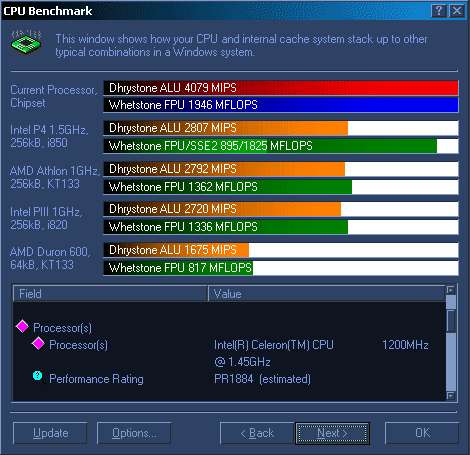Screen dimensions: 470x455
Task: Open the Options... dialog
Action: [134, 433]
